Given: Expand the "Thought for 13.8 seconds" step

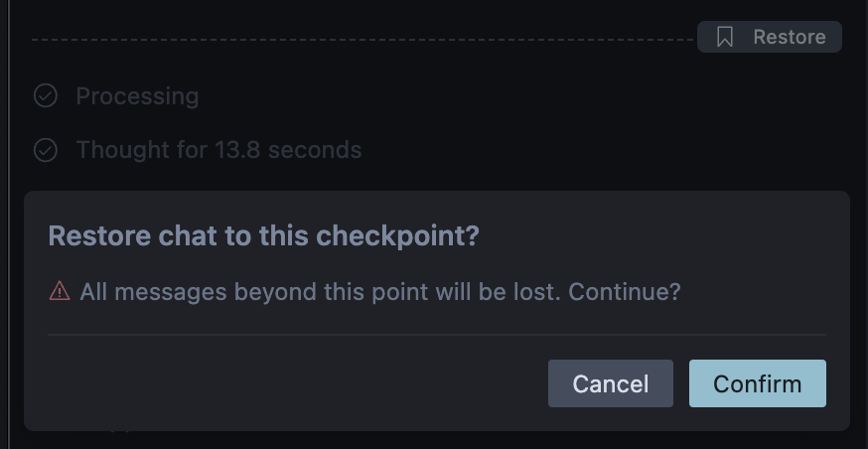Looking at the screenshot, I should [x=218, y=150].
